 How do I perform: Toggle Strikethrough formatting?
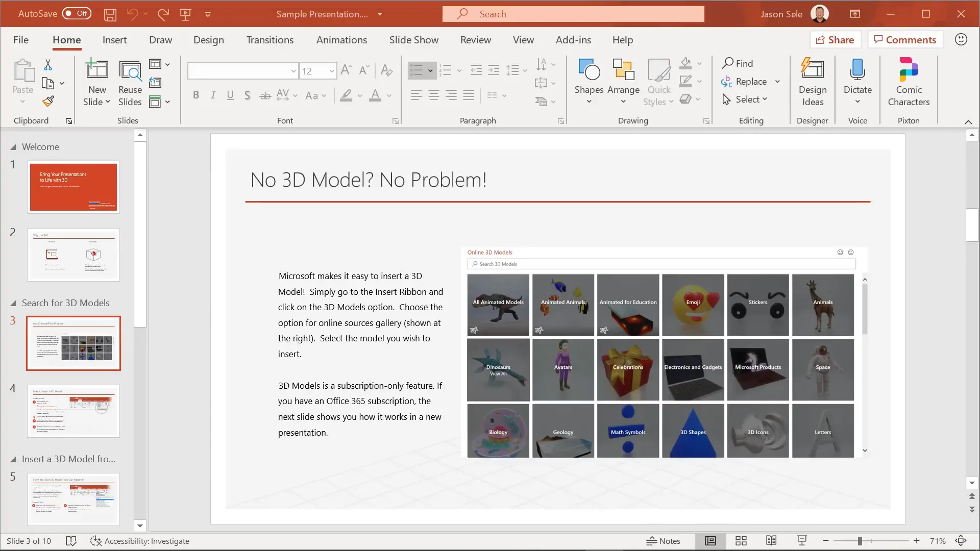265,95
